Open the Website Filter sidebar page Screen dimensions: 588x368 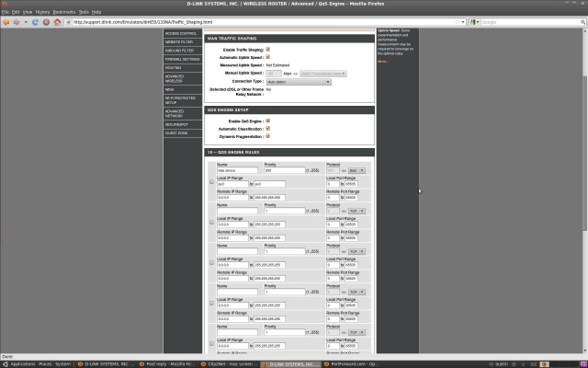[x=183, y=42]
